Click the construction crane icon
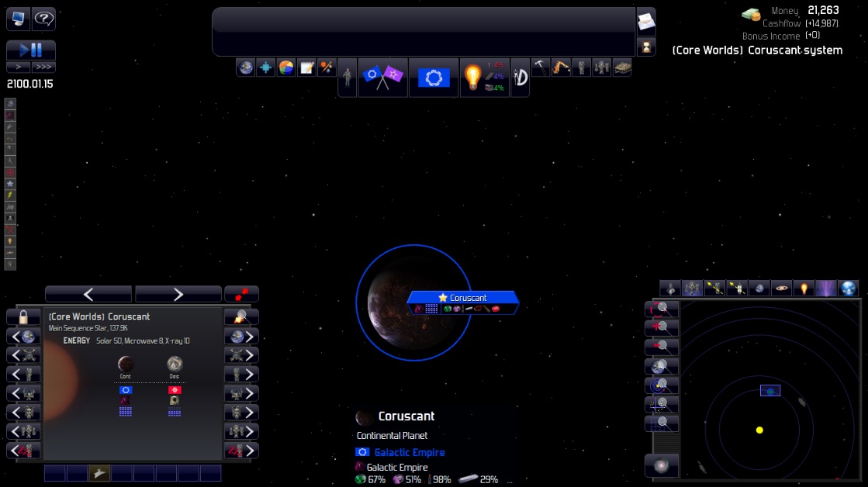868x487 pixels. (x=562, y=67)
